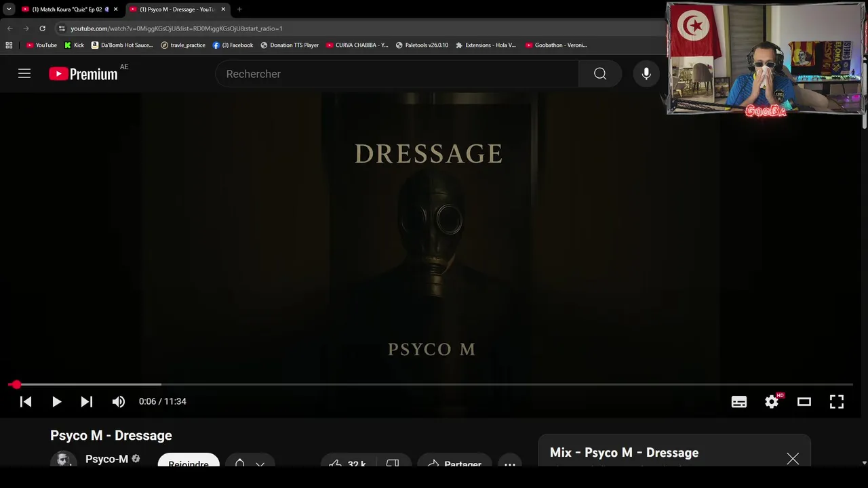Viewport: 868px width, 488px height.
Task: Focus the Rechercher search field
Action: tap(397, 74)
